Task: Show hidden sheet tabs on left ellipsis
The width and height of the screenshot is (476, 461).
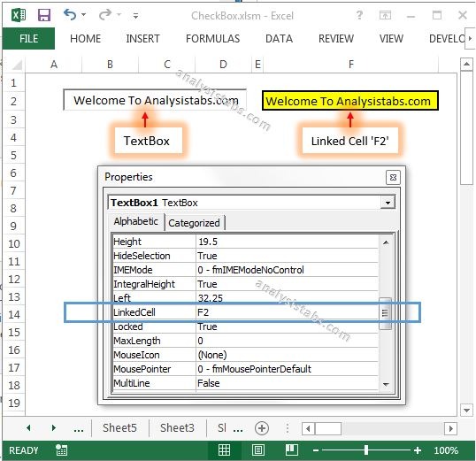Action: click(x=79, y=429)
